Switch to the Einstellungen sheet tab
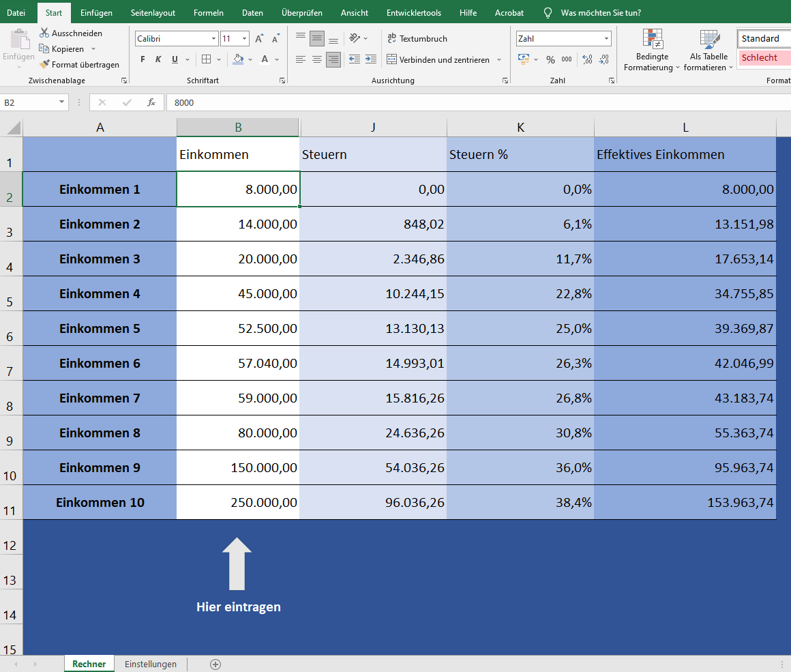This screenshot has height=672, width=791. click(150, 664)
